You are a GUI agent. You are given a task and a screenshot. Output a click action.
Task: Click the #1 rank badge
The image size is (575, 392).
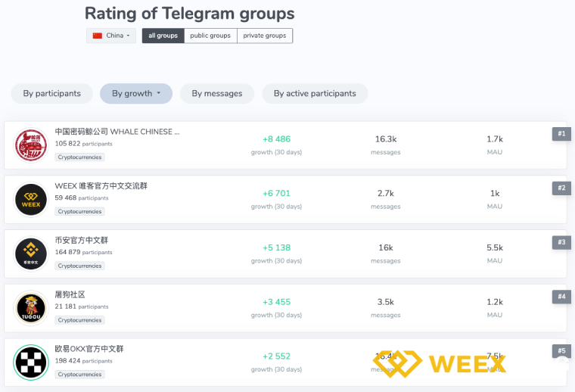pyautogui.click(x=561, y=134)
